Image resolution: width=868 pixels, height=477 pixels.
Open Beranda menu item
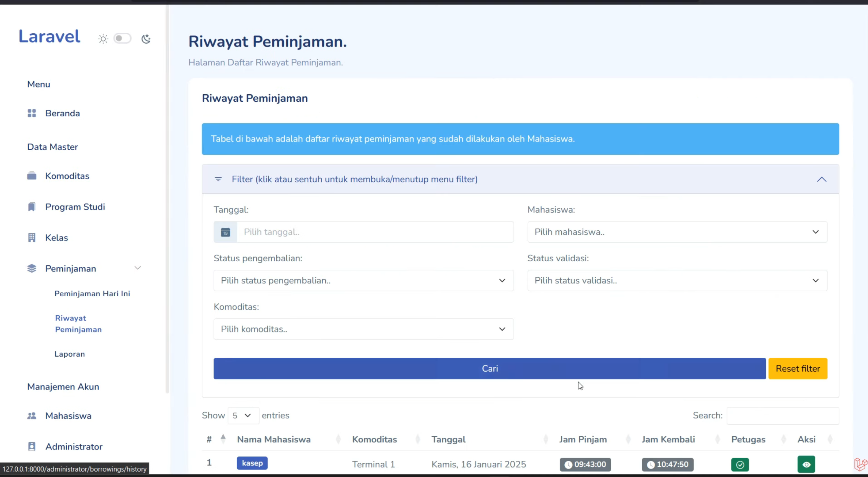(x=63, y=113)
